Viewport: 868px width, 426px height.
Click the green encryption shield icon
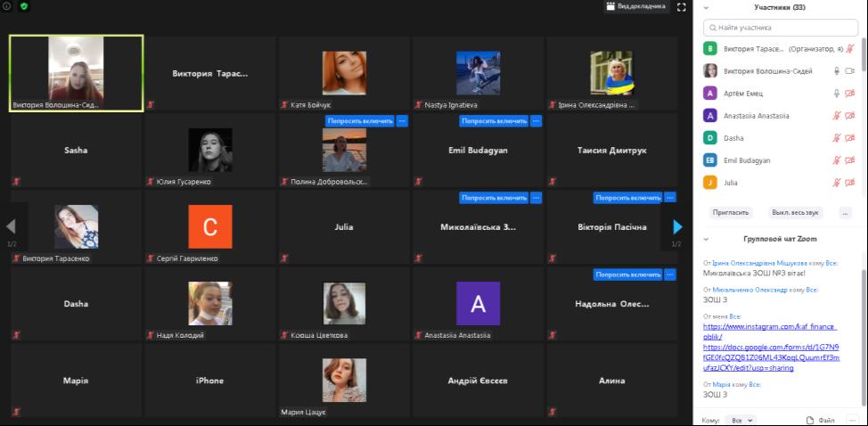[24, 6]
